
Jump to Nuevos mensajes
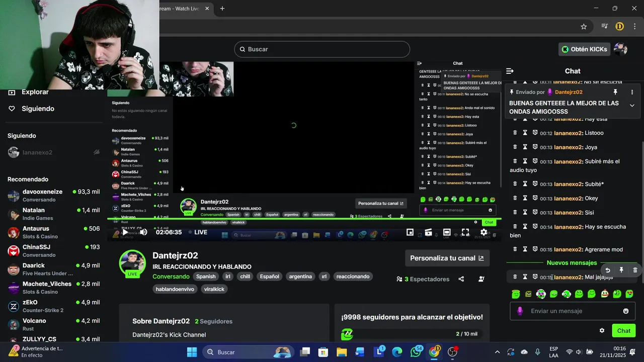(x=572, y=263)
